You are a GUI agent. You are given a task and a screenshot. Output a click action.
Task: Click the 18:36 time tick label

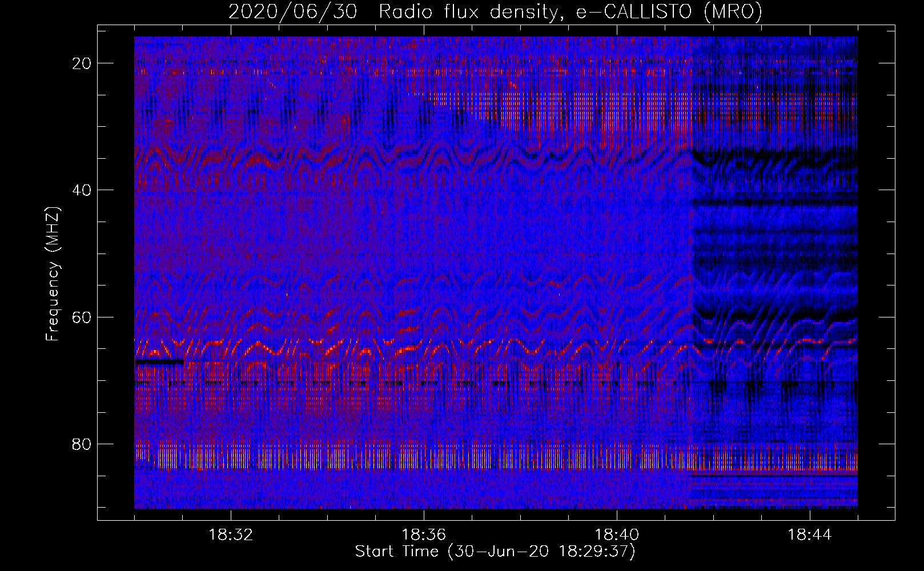pos(424,535)
